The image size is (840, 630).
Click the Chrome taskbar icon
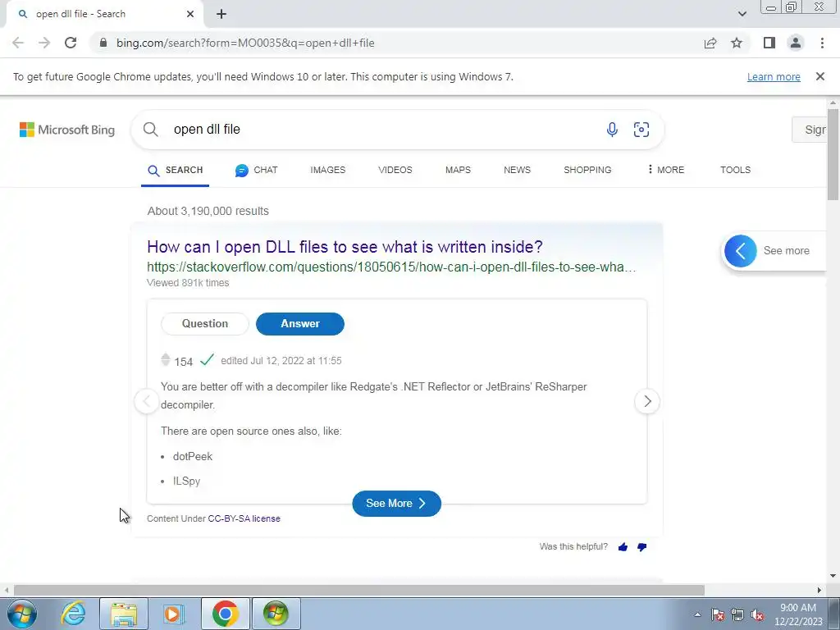click(x=225, y=614)
